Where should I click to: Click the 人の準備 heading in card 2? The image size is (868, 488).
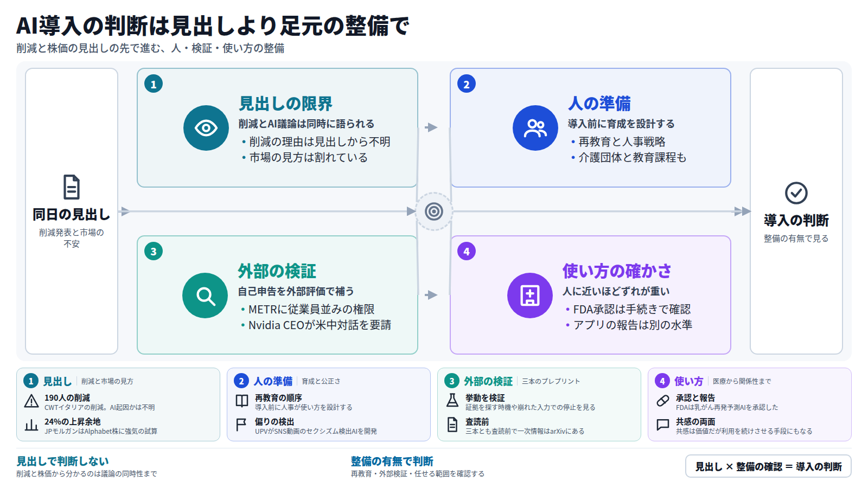click(599, 104)
